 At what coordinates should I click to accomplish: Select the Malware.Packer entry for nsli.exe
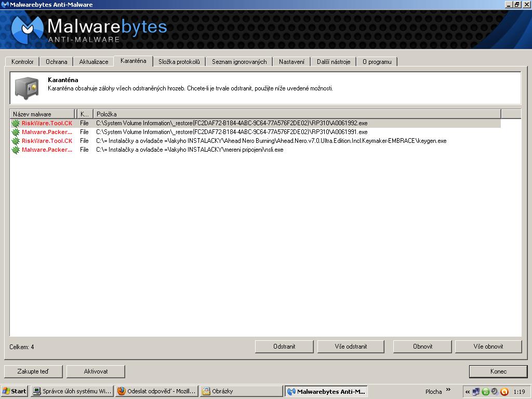(47, 150)
